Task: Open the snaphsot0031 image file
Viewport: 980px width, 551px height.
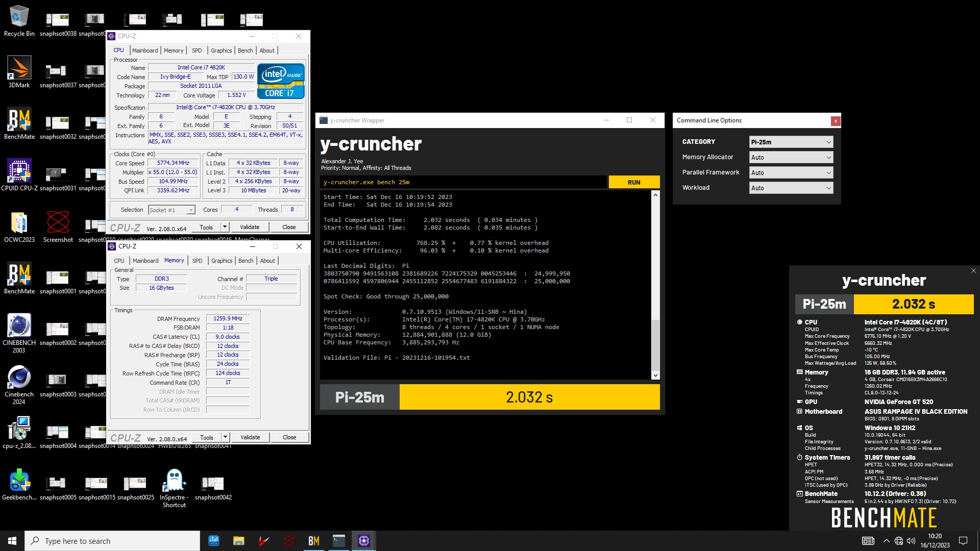Action: tap(58, 179)
